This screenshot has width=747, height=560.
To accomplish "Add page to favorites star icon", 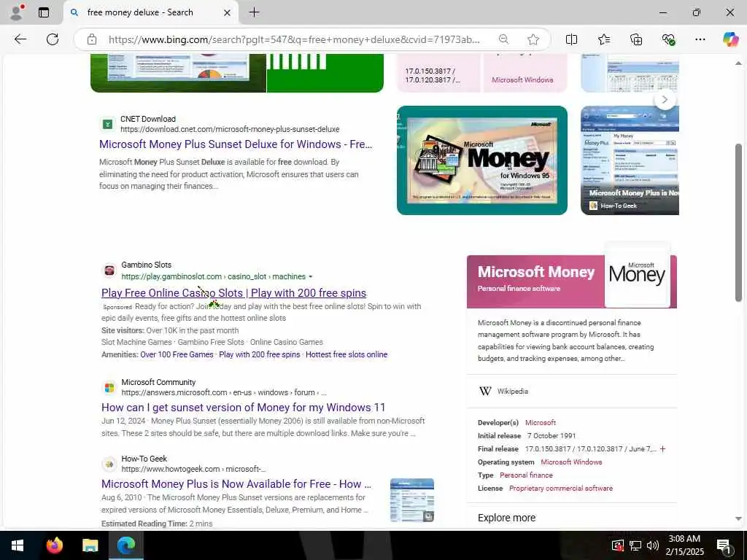I will pyautogui.click(x=533, y=39).
